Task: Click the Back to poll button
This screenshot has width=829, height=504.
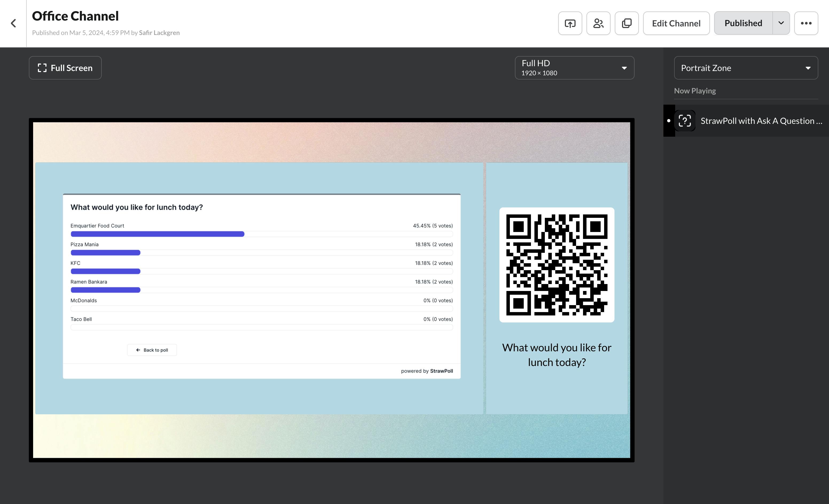Action: pos(152,350)
